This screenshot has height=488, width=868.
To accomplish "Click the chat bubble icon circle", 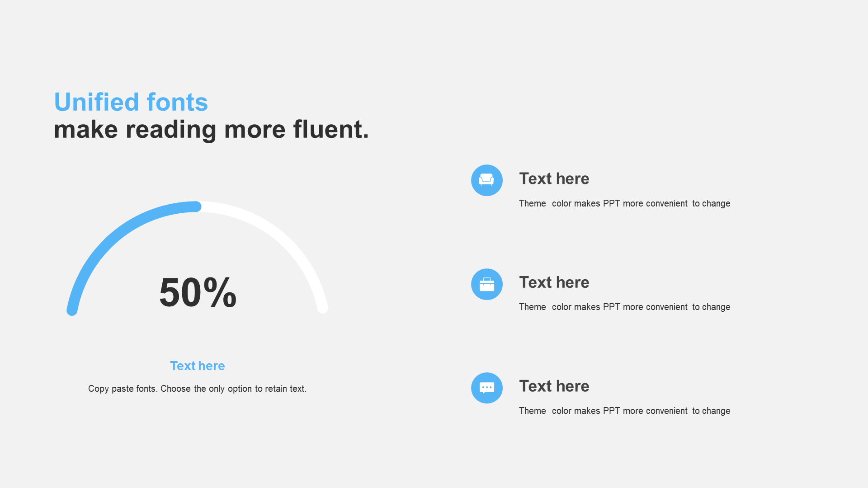I will click(487, 388).
